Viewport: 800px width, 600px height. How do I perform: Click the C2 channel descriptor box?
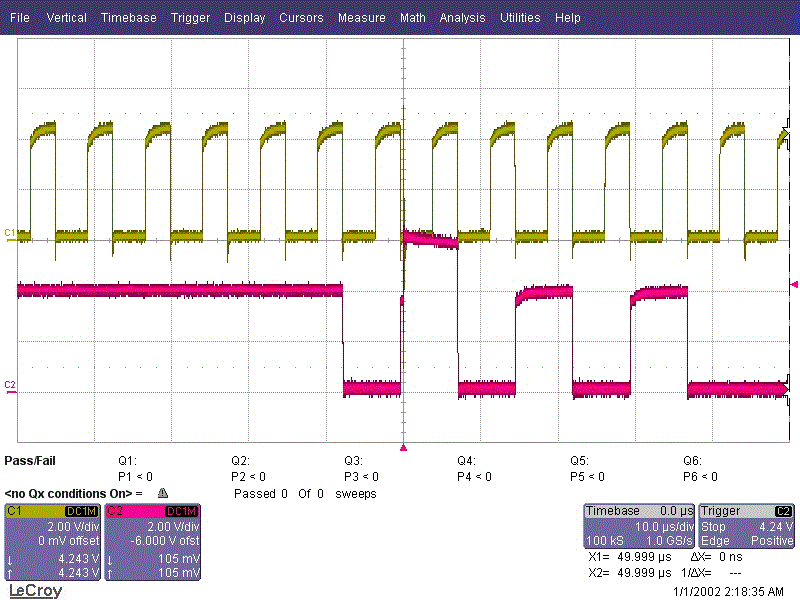pyautogui.click(x=153, y=540)
